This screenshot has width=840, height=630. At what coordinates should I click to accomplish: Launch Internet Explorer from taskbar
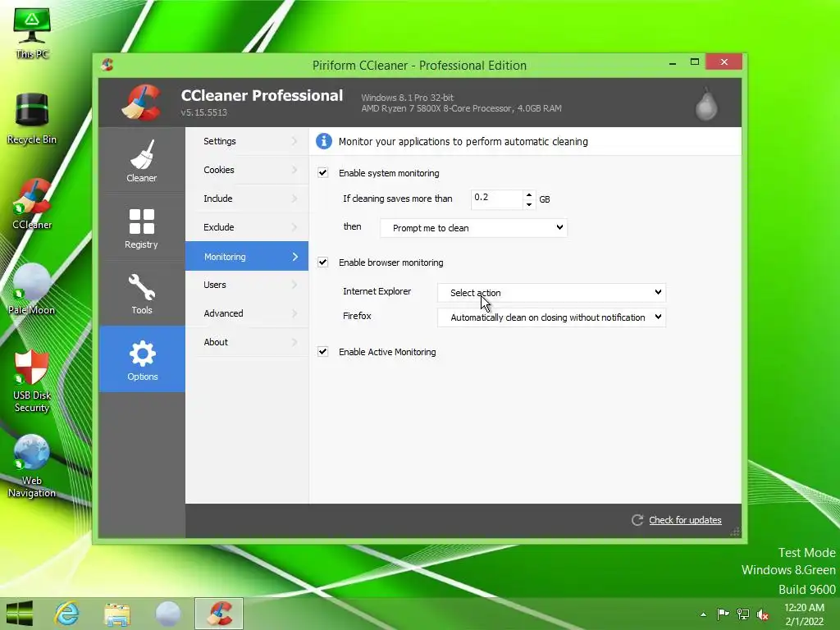click(x=67, y=614)
